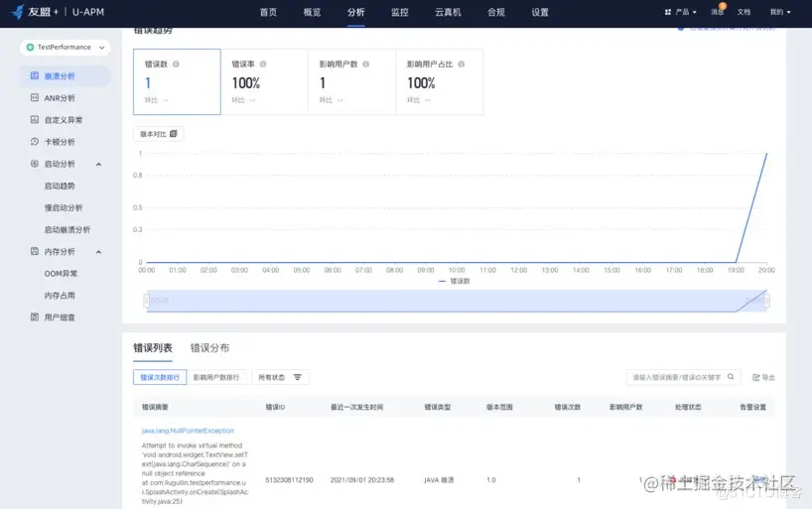Screen dimensions: 812x509
Task: Click the search magnifier icon
Action: (x=731, y=377)
